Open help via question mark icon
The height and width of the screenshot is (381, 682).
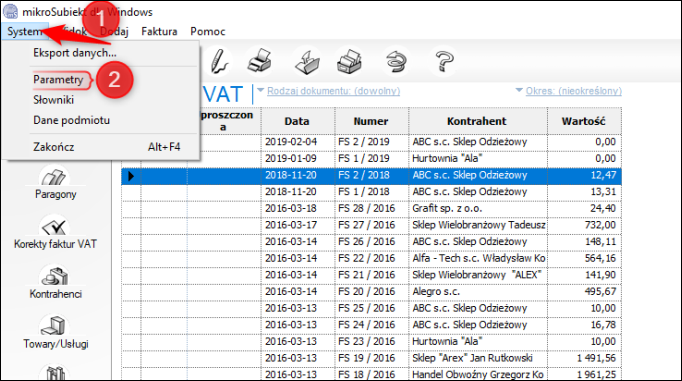click(444, 61)
